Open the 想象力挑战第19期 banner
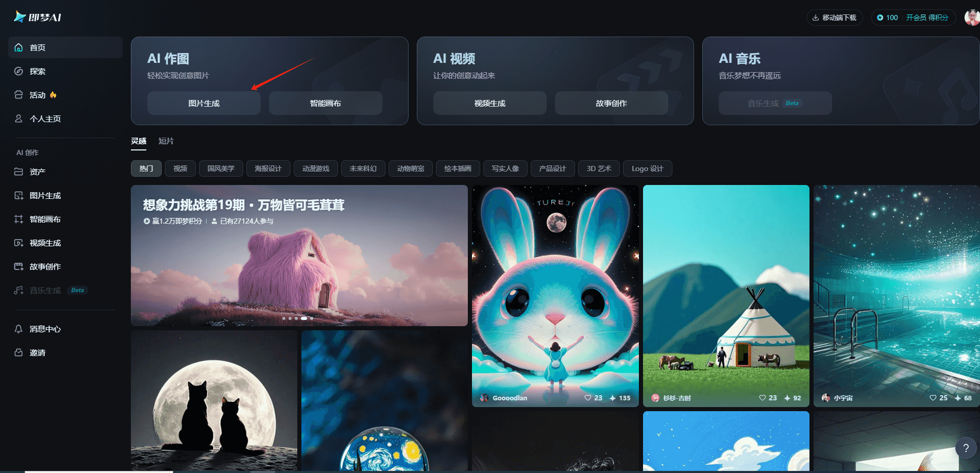Viewport: 980px width, 473px height. pyautogui.click(x=299, y=256)
